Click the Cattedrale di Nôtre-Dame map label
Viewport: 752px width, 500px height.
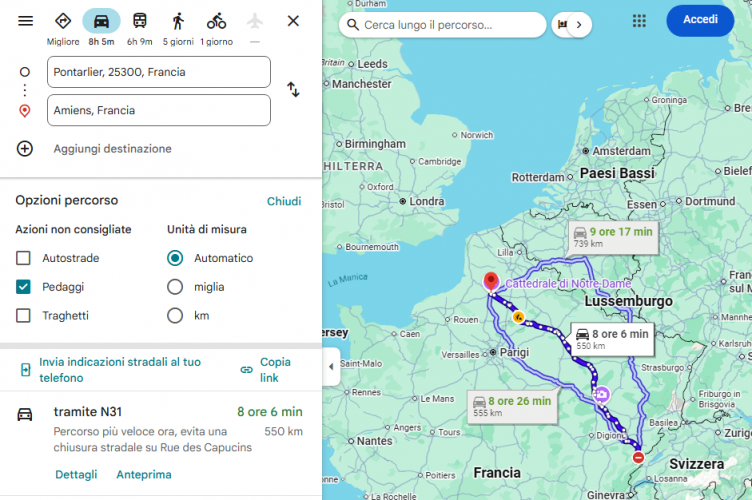[x=568, y=283]
